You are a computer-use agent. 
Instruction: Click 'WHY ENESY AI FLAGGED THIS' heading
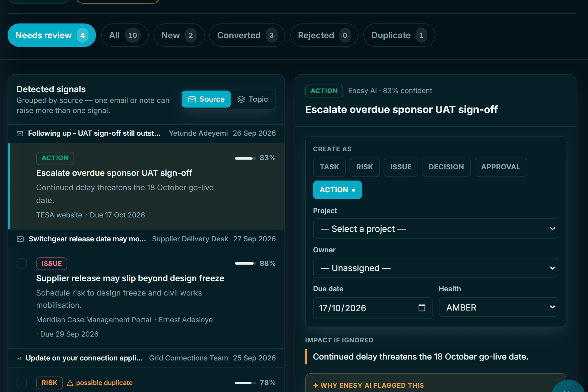coord(372,386)
